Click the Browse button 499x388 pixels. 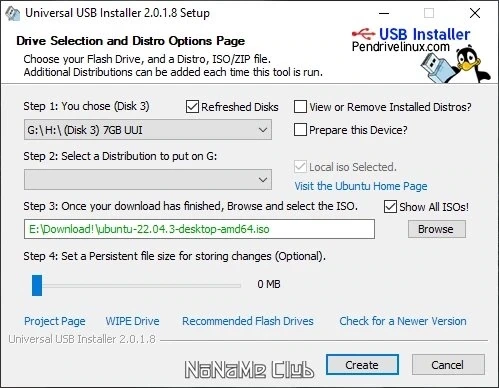click(437, 229)
